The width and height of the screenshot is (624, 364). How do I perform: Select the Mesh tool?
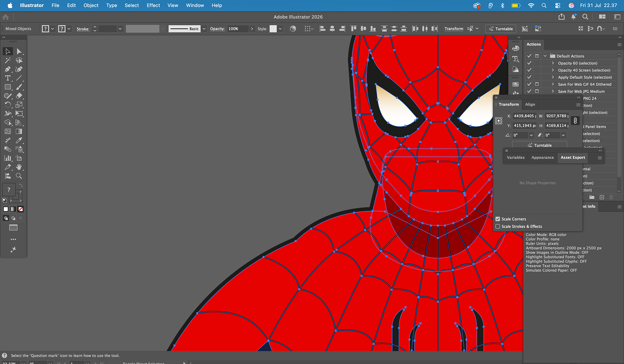click(x=8, y=132)
